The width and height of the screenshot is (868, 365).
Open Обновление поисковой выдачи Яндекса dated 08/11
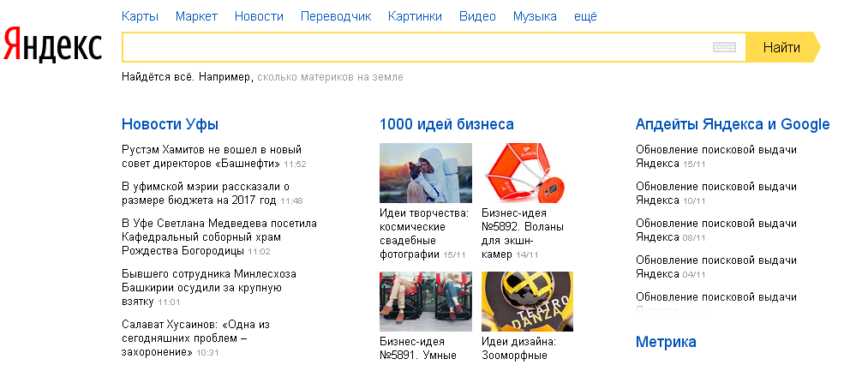pos(716,230)
